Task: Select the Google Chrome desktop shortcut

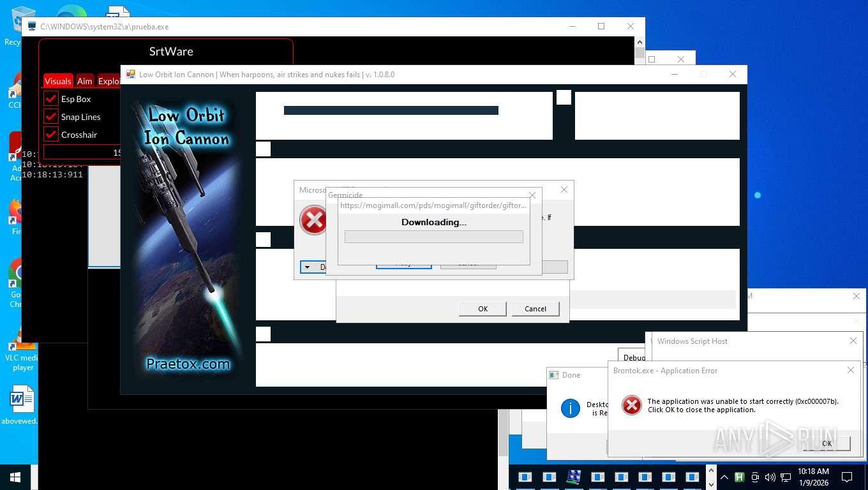Action: pos(16,283)
